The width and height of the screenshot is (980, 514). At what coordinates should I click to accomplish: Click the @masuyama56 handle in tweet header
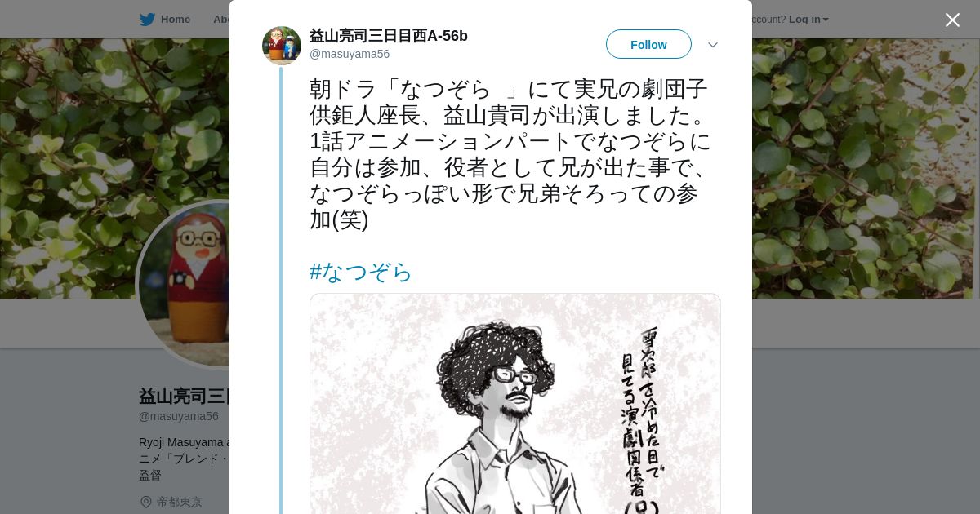tap(350, 54)
